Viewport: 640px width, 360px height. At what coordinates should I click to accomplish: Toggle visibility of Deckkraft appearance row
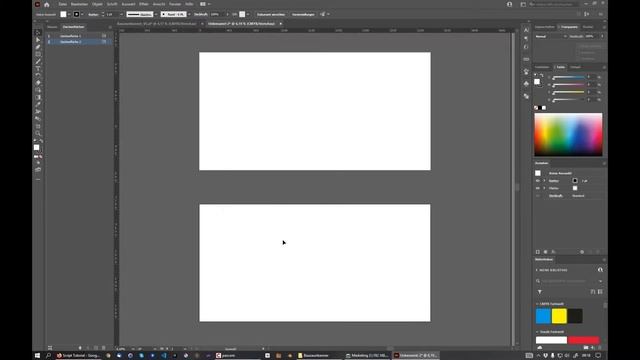[x=538, y=196]
